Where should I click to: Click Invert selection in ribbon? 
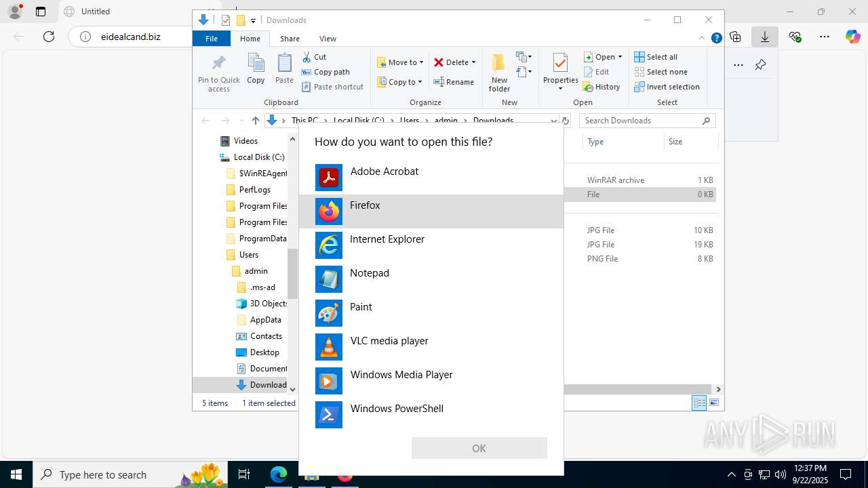[667, 87]
